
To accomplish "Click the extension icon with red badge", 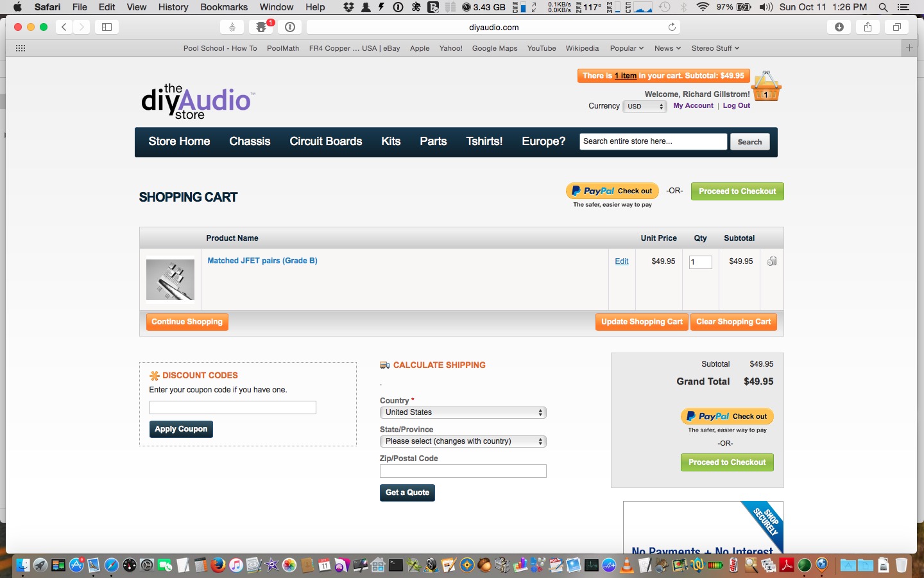I will coord(261,27).
